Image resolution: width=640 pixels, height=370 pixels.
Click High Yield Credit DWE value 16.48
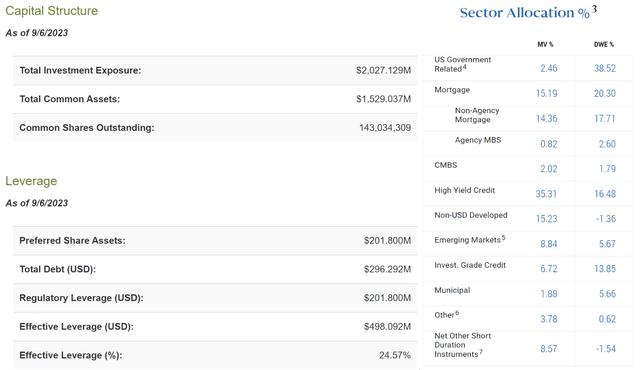tap(604, 194)
